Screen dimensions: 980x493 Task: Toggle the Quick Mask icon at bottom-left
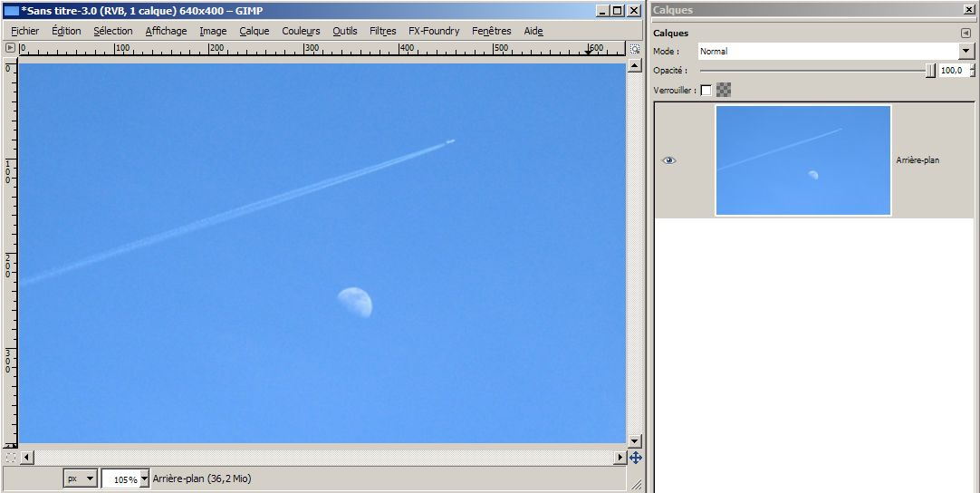pyautogui.click(x=11, y=458)
